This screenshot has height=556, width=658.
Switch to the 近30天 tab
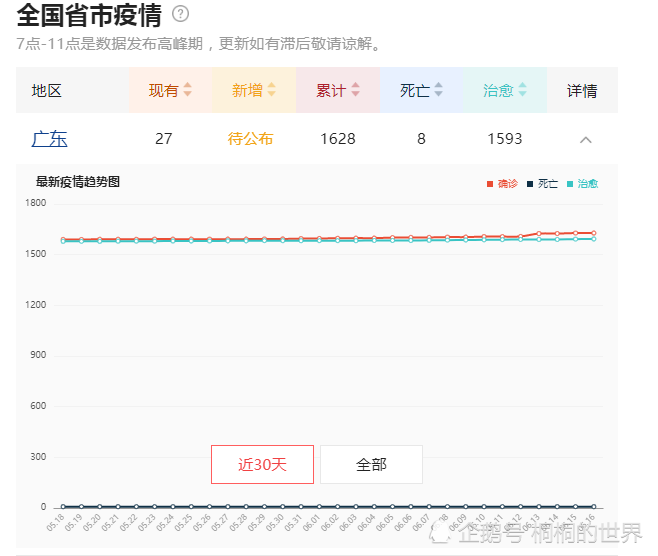(262, 464)
